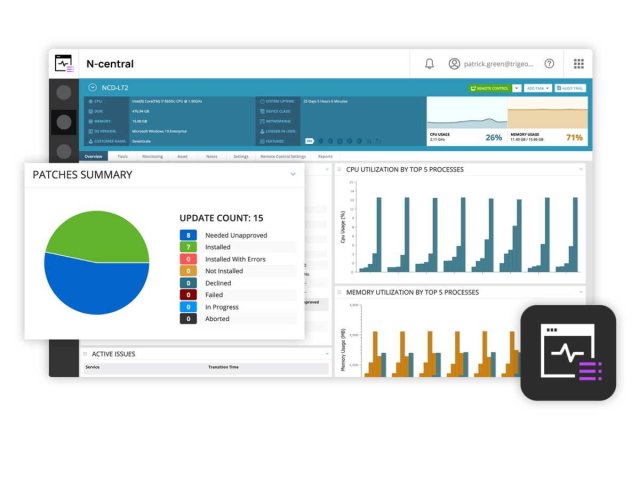Image resolution: width=640 pixels, height=480 pixels.
Task: Collapse the Memory Utilization panel chevron
Action: (581, 292)
